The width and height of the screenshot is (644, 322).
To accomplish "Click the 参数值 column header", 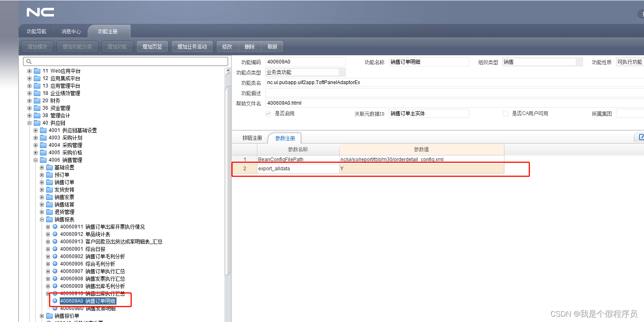I will pos(422,149).
